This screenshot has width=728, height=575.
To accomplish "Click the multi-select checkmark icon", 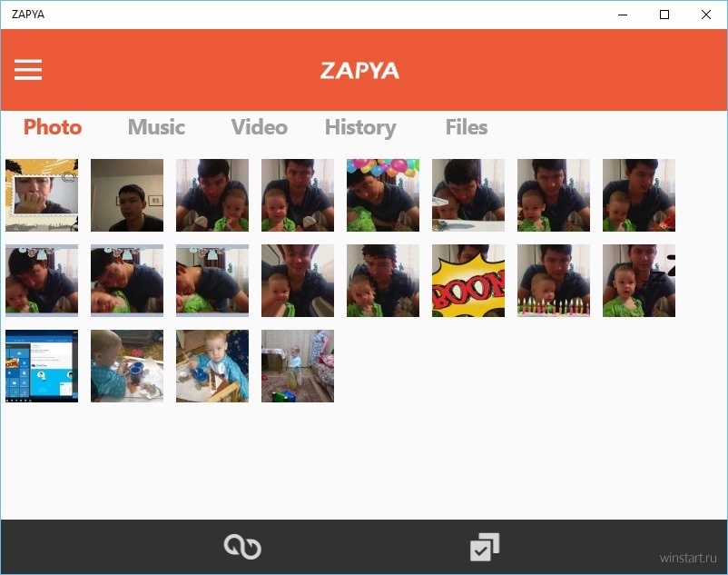I will click(x=485, y=547).
